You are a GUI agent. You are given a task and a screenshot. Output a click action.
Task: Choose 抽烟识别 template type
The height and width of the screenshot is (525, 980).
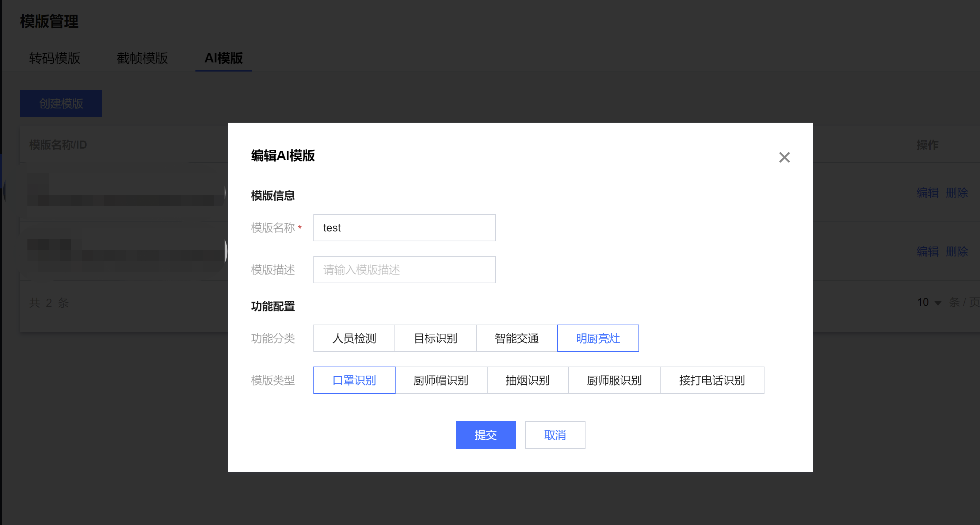(527, 380)
